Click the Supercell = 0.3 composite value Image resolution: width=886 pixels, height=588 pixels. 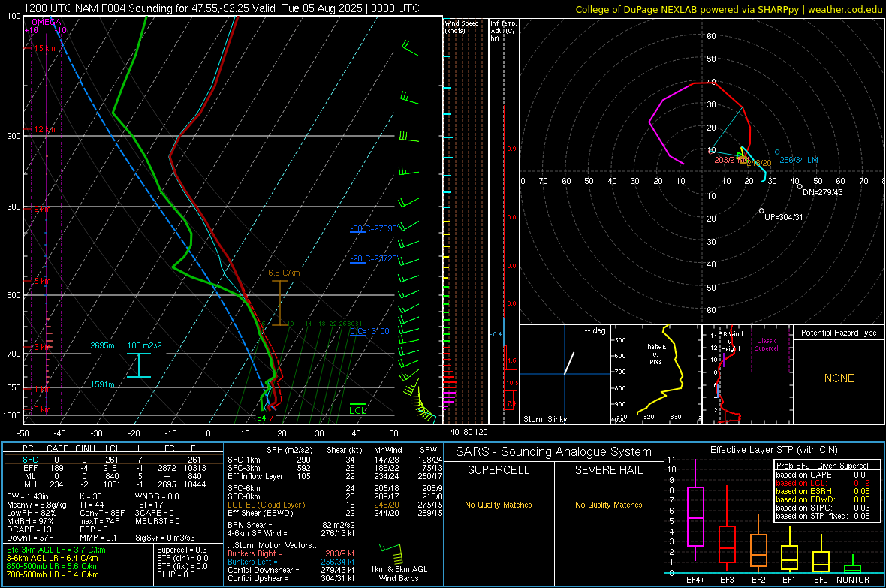click(182, 550)
